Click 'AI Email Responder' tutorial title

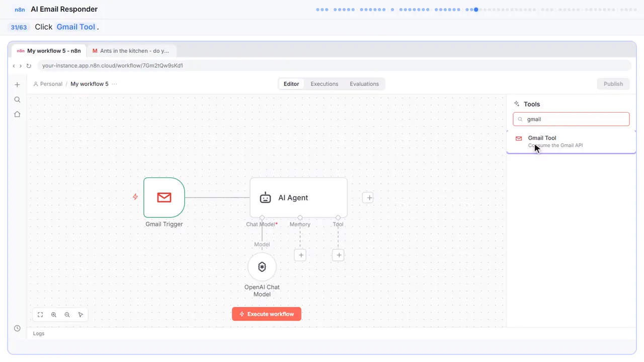click(x=64, y=9)
